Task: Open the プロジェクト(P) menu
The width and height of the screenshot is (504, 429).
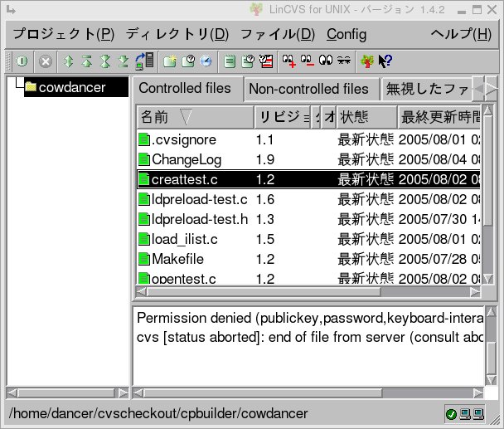Action: tap(64, 34)
